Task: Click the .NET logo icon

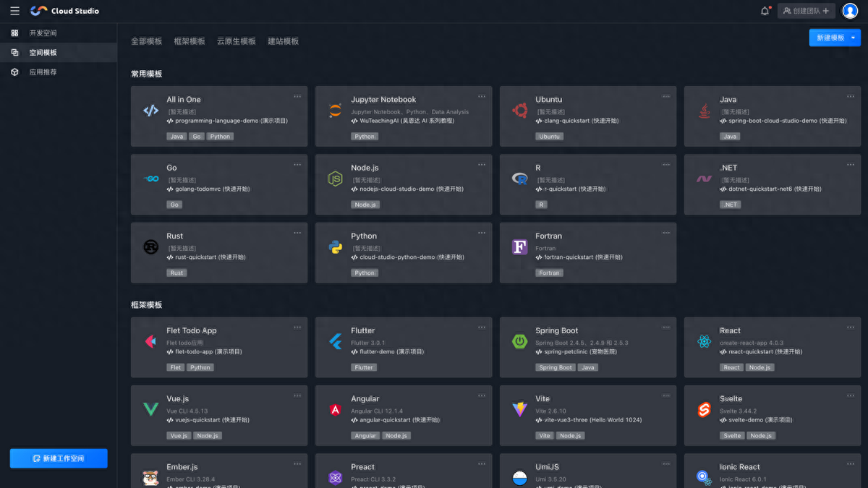Action: coord(704,179)
